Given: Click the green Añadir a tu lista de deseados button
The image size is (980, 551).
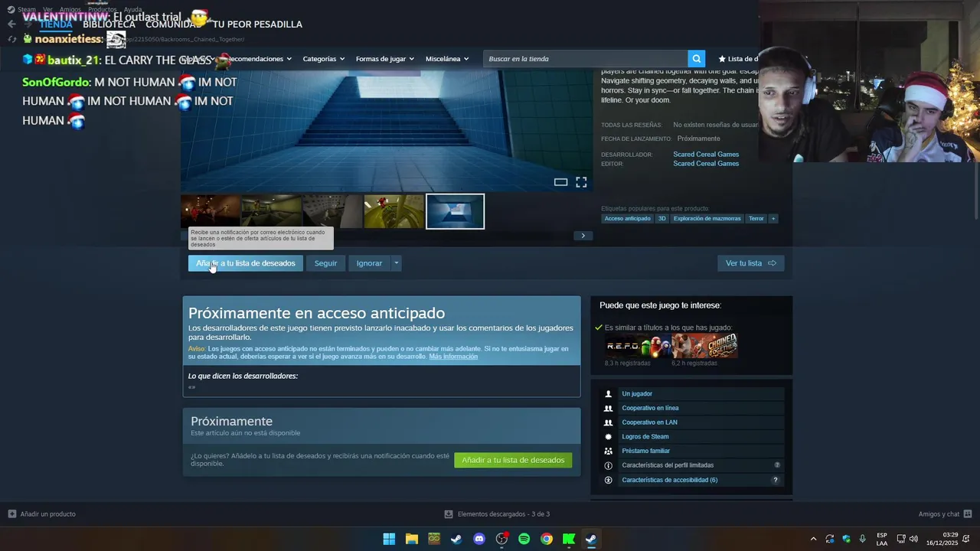Looking at the screenshot, I should click(x=513, y=460).
